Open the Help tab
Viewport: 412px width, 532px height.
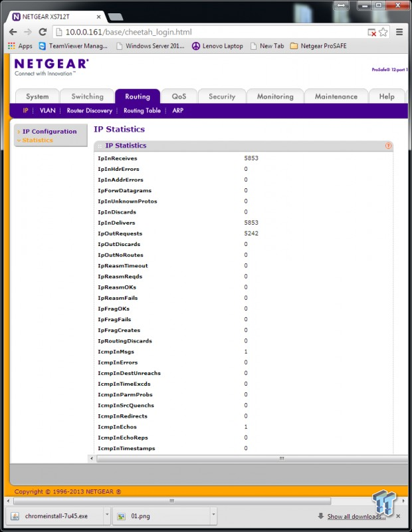387,96
